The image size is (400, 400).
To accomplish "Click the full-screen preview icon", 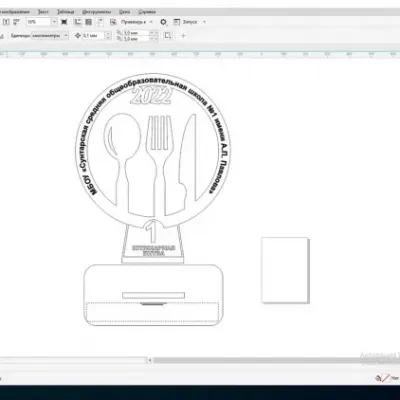I will pyautogui.click(x=64, y=22).
